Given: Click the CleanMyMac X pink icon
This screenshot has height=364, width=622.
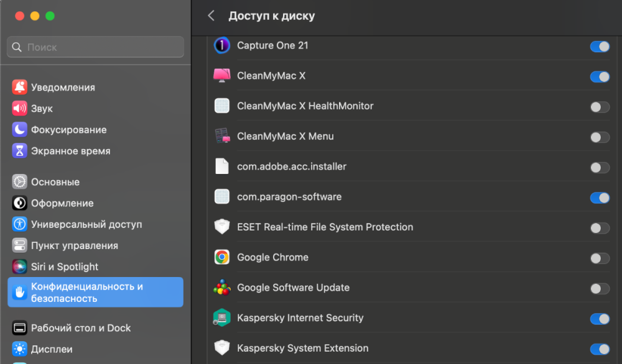Looking at the screenshot, I should tap(222, 76).
